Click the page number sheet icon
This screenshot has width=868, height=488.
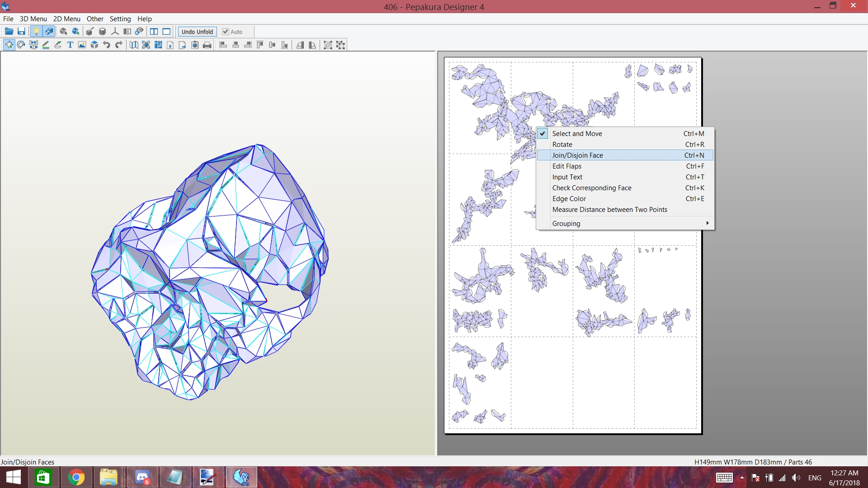pos(170,45)
